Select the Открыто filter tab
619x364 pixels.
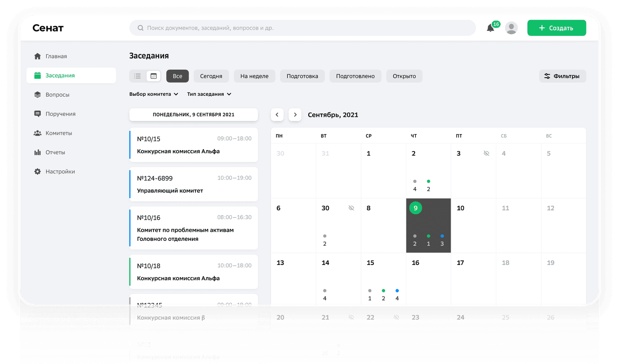point(404,76)
